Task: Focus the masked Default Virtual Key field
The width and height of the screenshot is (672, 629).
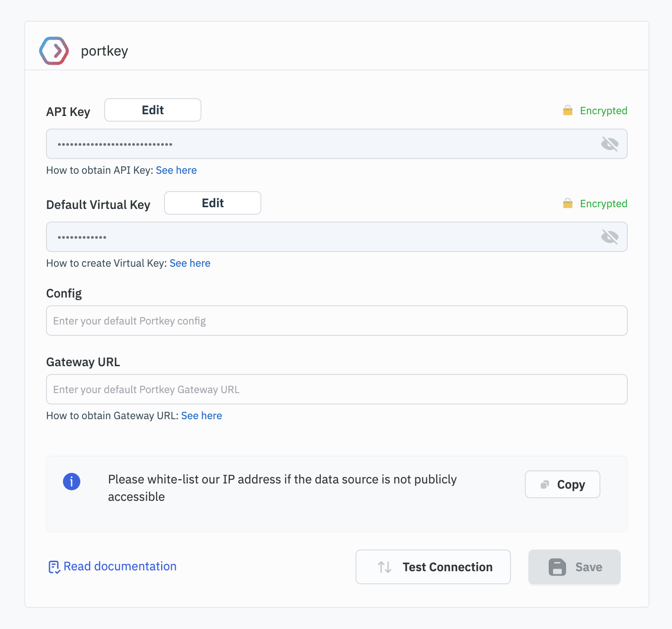Action: point(337,237)
